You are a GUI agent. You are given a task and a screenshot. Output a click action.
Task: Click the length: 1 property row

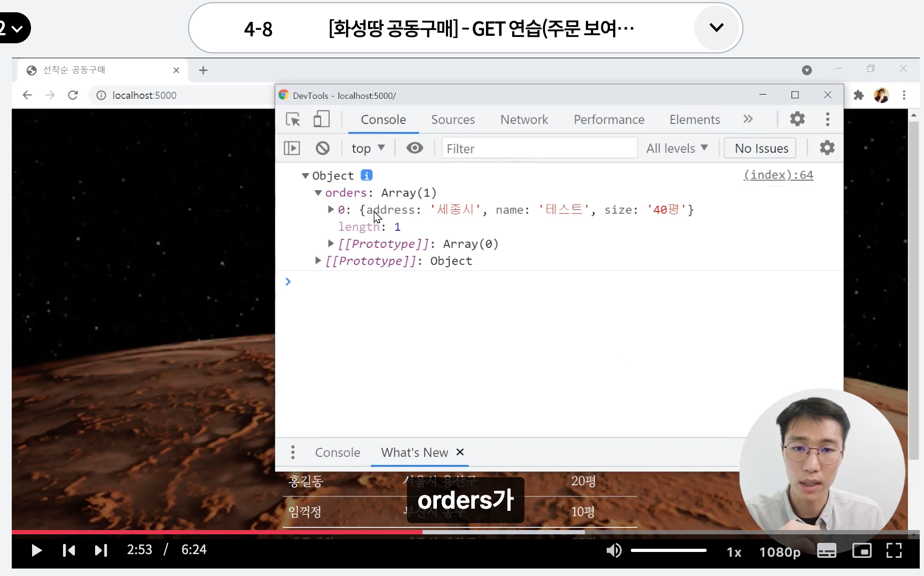click(x=369, y=227)
